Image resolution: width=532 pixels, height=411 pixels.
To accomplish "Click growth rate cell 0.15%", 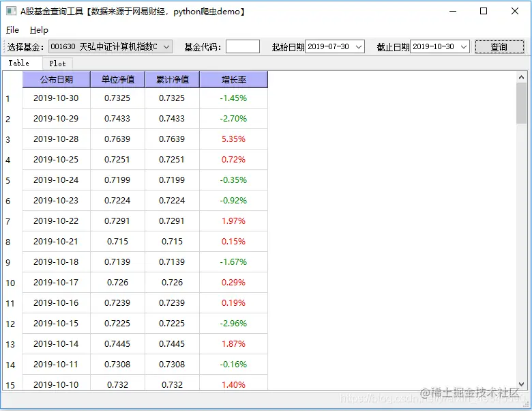I will (x=234, y=242).
